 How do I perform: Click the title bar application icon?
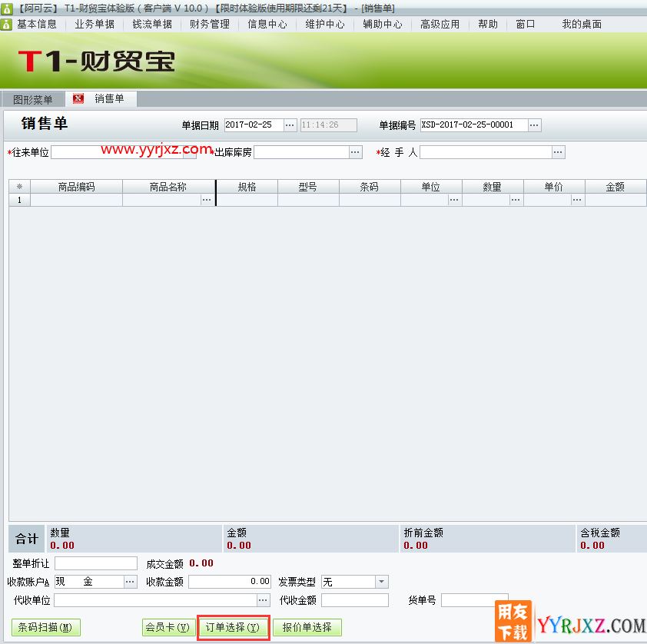pyautogui.click(x=6, y=8)
